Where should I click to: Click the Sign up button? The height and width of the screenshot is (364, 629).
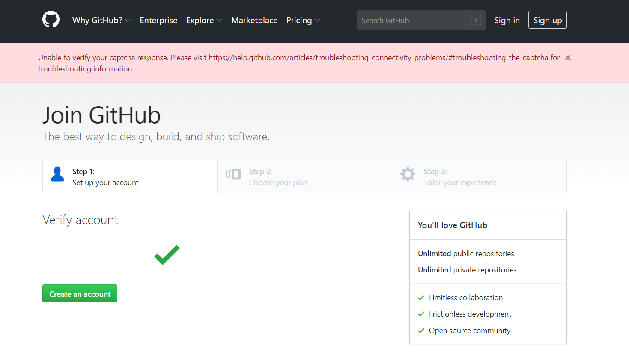coord(547,19)
